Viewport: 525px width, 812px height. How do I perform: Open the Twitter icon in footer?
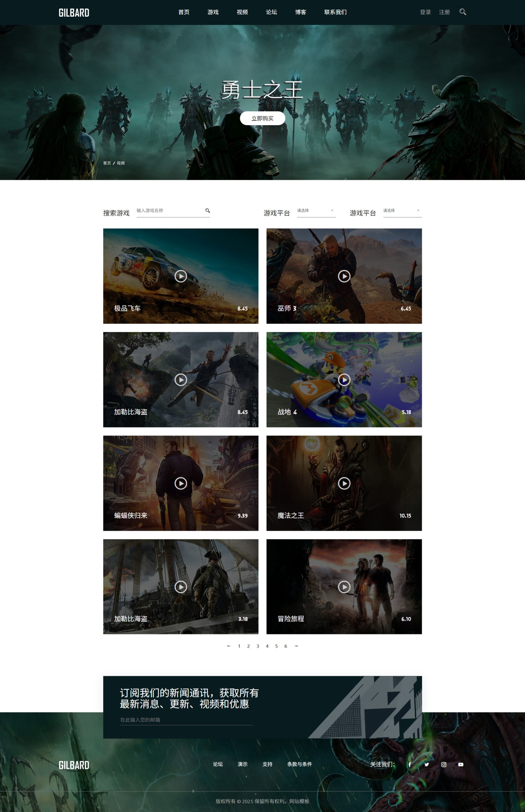(426, 764)
